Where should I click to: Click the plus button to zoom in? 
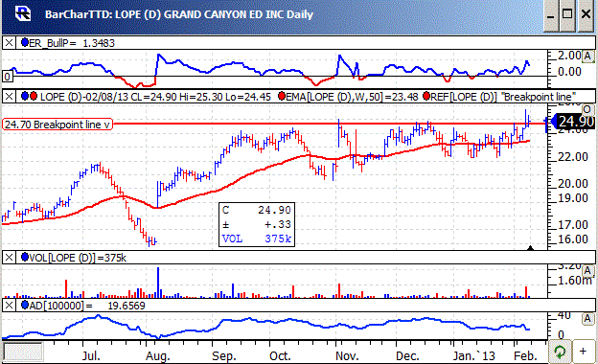pos(583,351)
